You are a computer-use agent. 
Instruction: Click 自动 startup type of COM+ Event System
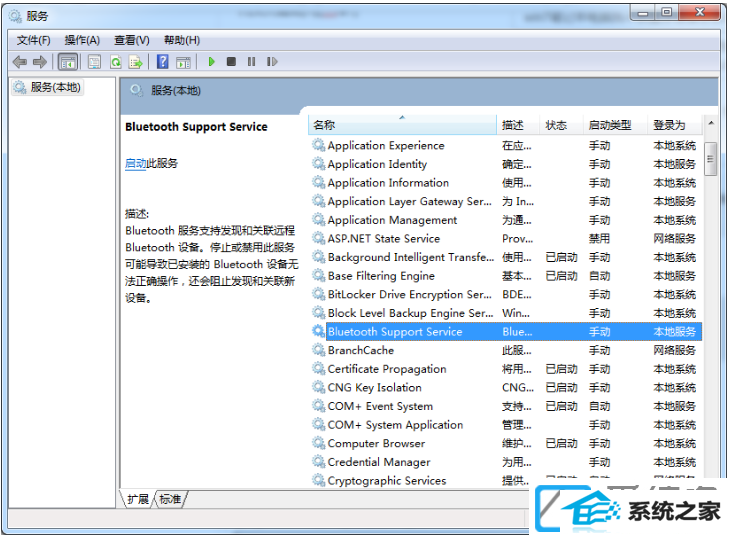click(x=599, y=406)
